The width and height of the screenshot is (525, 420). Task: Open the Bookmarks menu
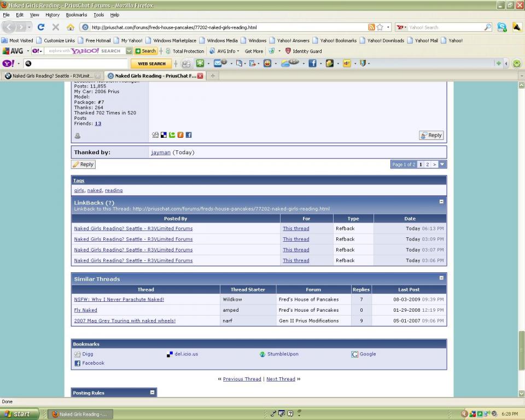(76, 15)
